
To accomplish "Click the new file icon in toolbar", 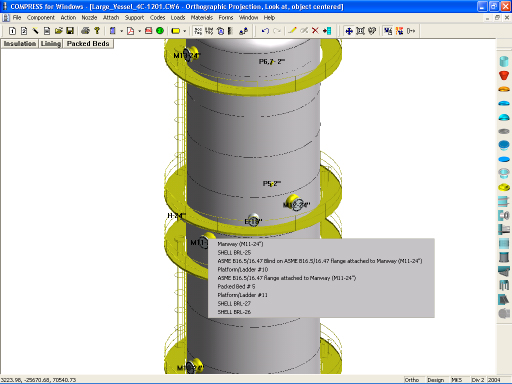I will click(12, 31).
